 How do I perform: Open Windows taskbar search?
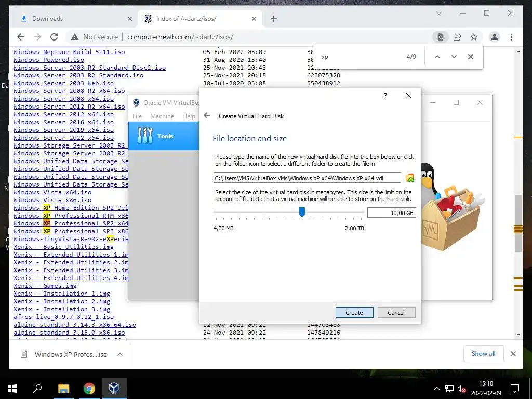click(x=37, y=389)
